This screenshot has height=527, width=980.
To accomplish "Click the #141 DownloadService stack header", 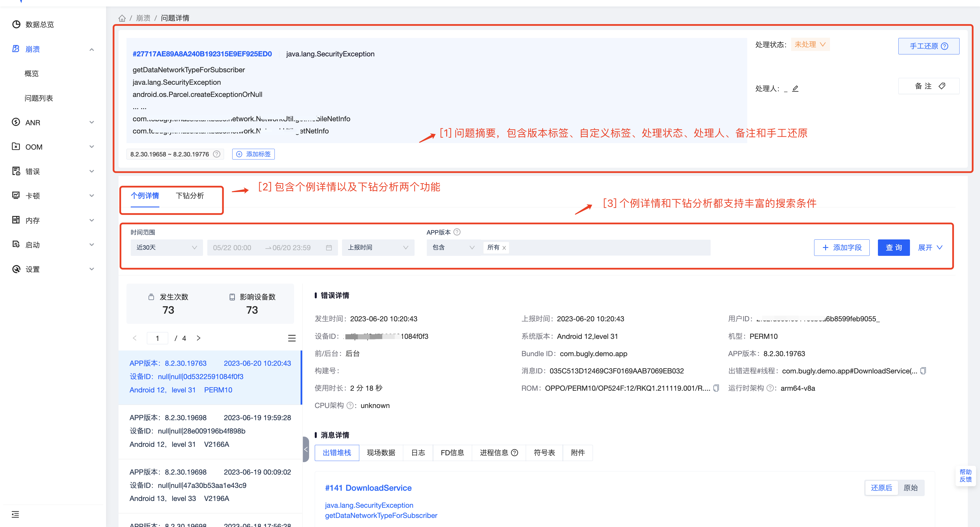I will pyautogui.click(x=368, y=488).
